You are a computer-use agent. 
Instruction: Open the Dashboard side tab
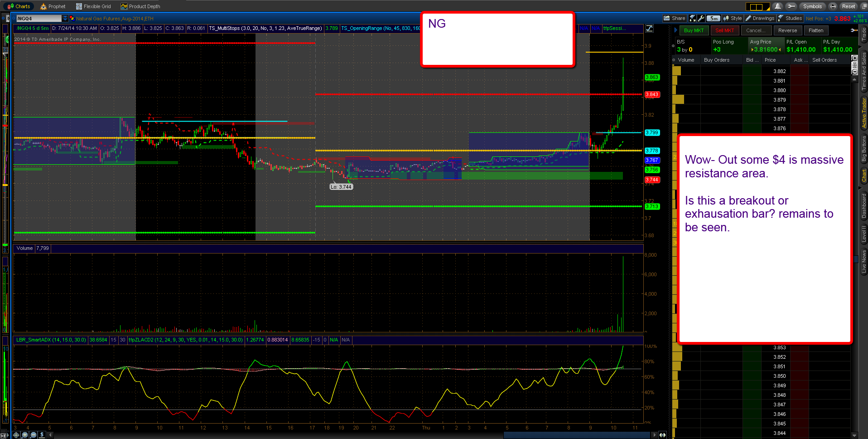pyautogui.click(x=863, y=206)
